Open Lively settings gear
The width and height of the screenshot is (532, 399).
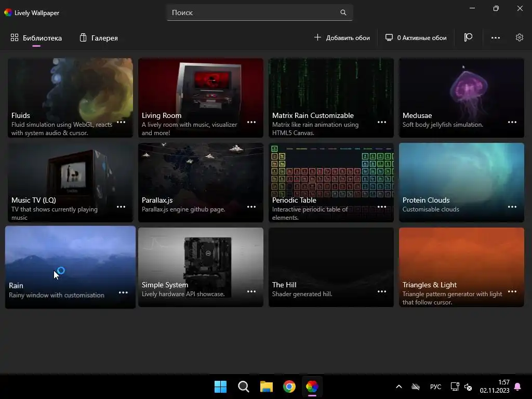point(520,37)
